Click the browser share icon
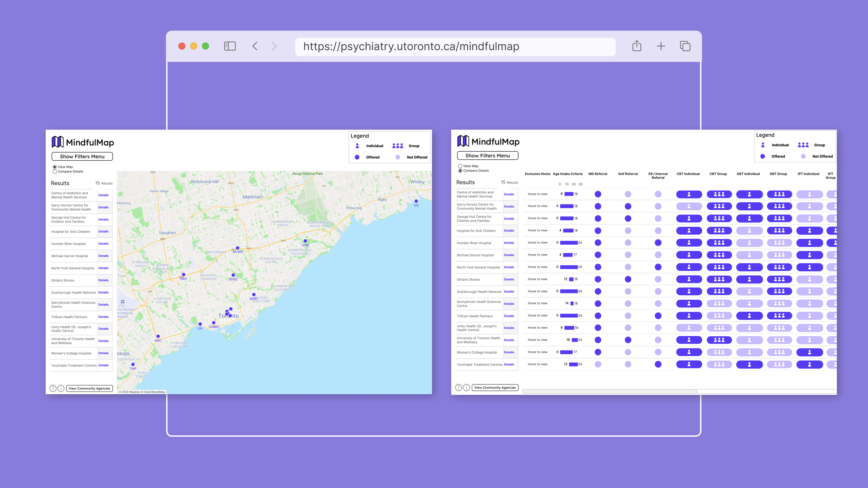This screenshot has height=488, width=868. click(636, 46)
